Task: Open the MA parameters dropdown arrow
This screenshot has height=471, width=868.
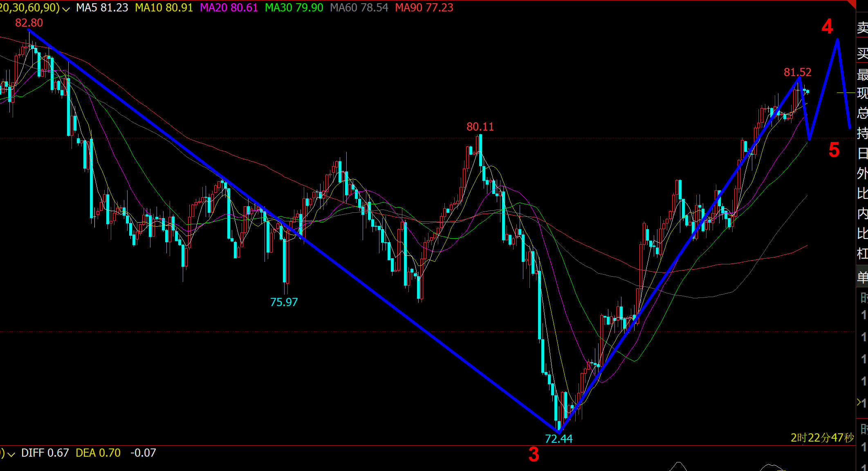Action: point(66,9)
